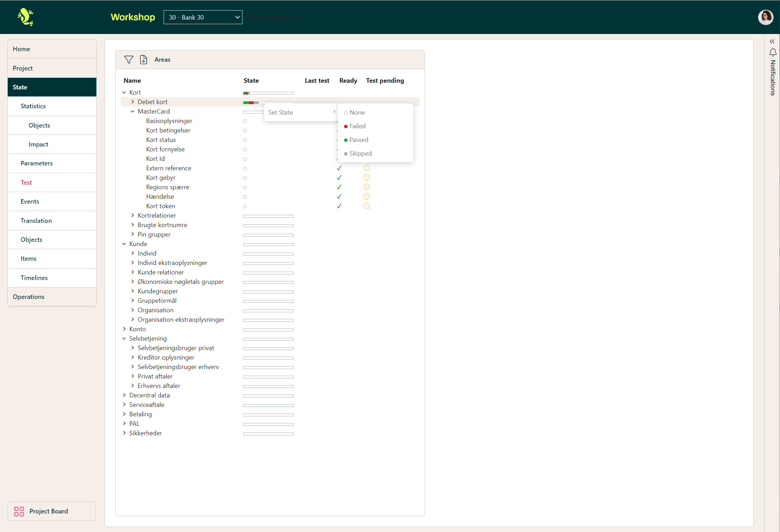Collapse the Kunde tree node
The width and height of the screenshot is (780, 532).
coord(124,244)
